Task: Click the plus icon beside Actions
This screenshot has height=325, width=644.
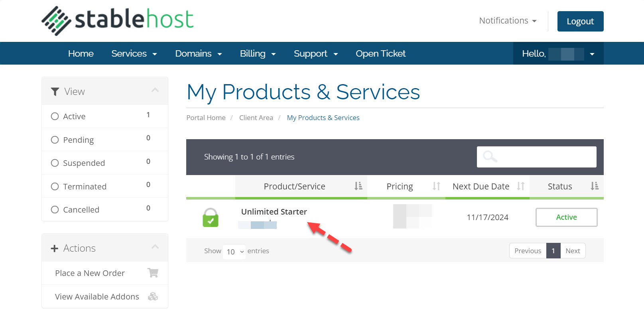Action: 55,248
